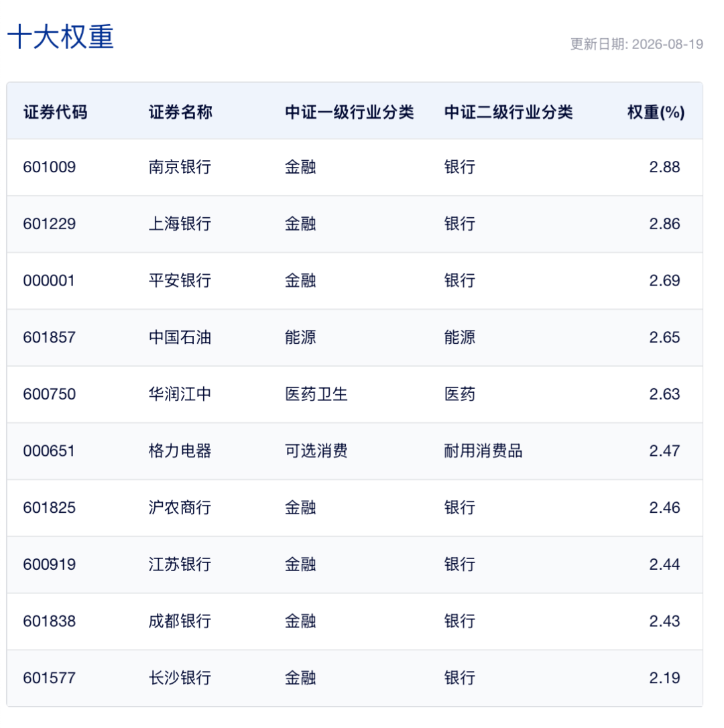Click the name 平安银行
Viewport: 724px width, 728px height.
coord(180,280)
